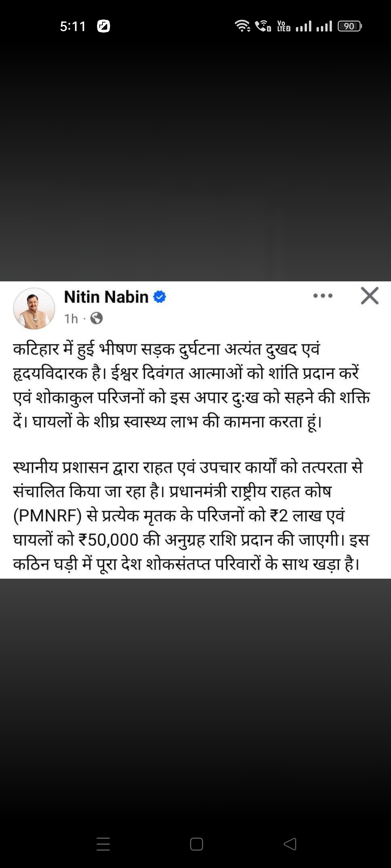Screen dimensions: 391x868
Task: Open recent apps via menu navigation icon
Action: [103, 844]
